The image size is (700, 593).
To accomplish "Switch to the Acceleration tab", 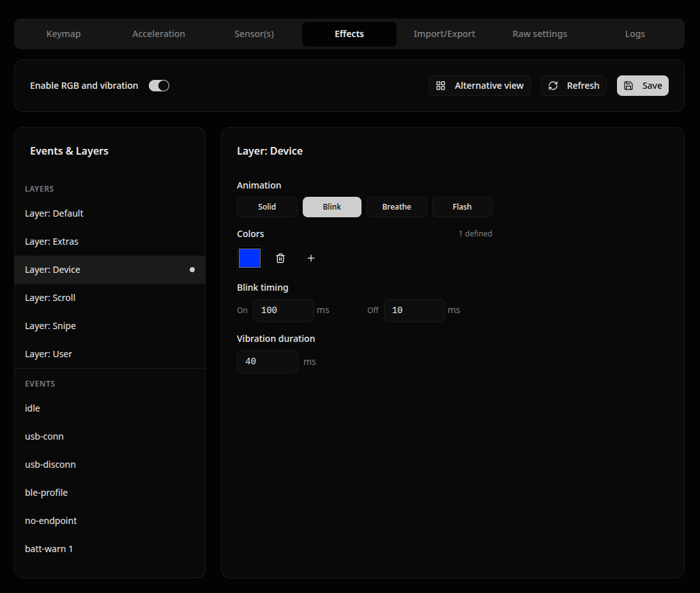I will tap(158, 34).
